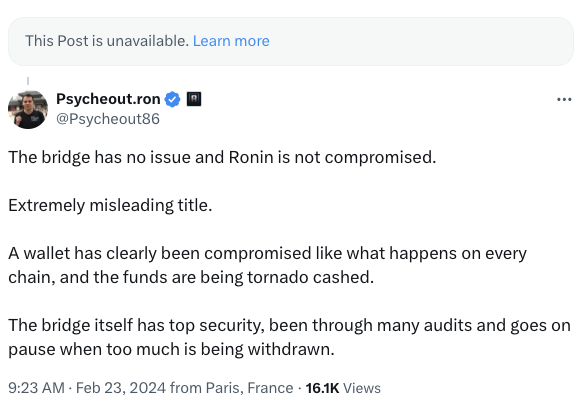Click the 9:23 AM timestamp
This screenshot has width=586, height=410.
click(37, 388)
